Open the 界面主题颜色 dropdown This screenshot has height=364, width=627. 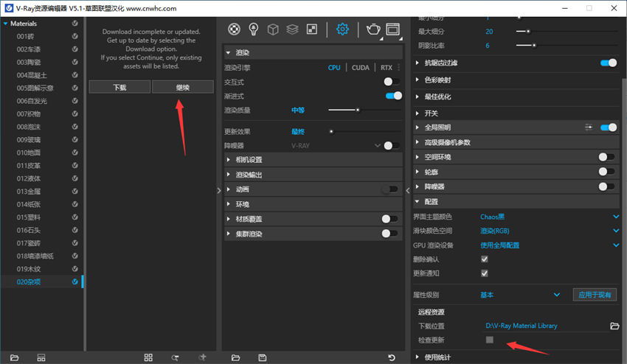click(x=616, y=217)
